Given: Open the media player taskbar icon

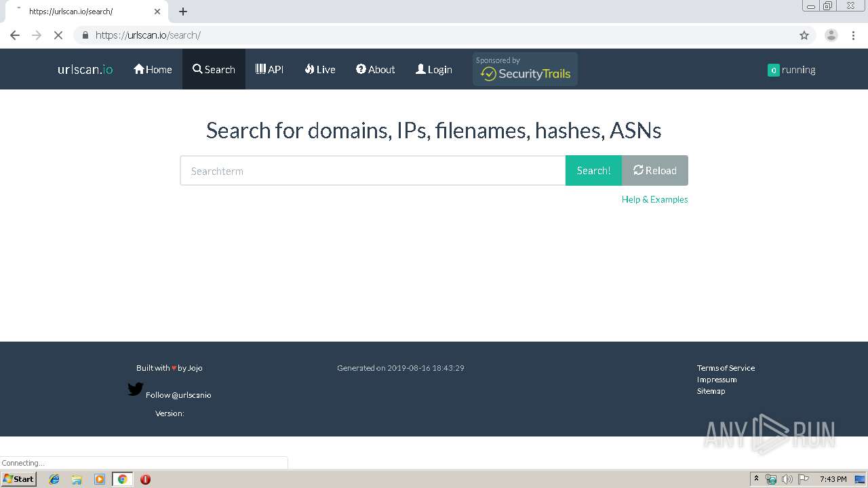Looking at the screenshot, I should coord(100,479).
